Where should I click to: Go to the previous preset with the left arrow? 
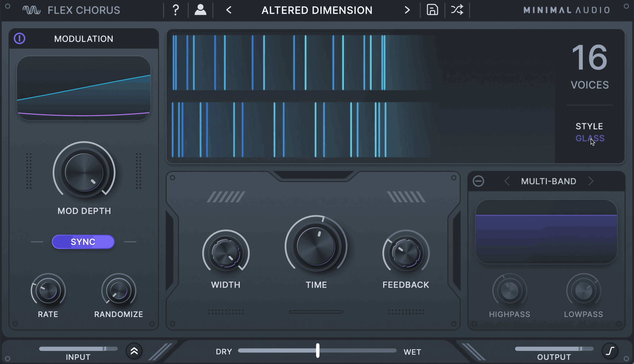pos(229,10)
